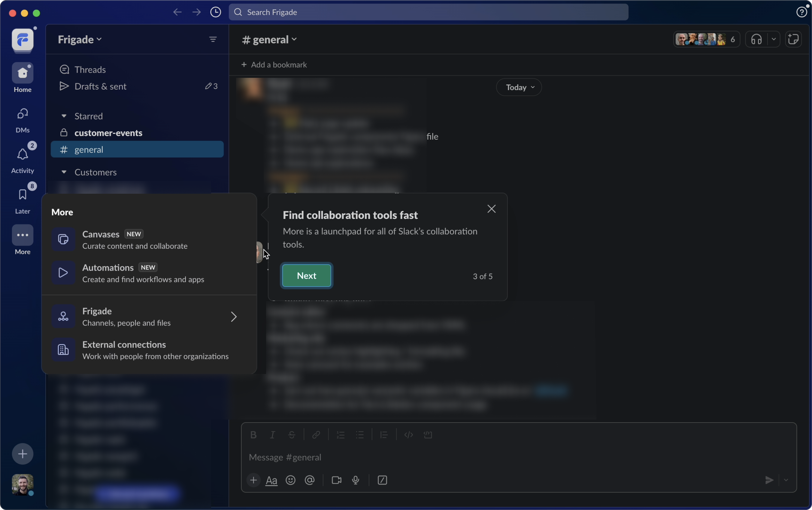The image size is (812, 510).
Task: Open the customer-events channel
Action: [137, 133]
